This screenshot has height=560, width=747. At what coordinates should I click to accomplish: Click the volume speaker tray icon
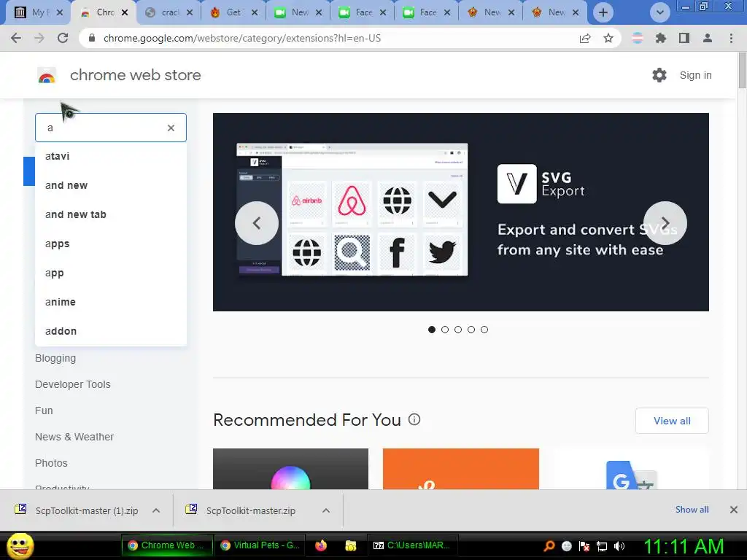pos(619,545)
